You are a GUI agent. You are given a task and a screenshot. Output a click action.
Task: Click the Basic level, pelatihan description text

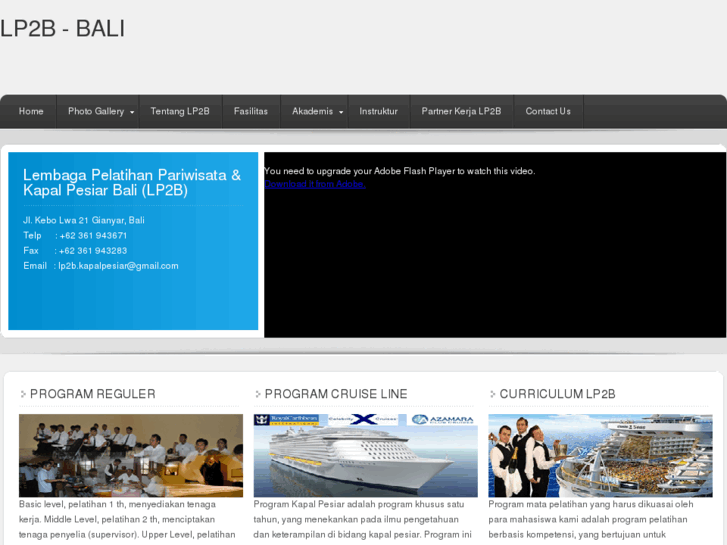(x=128, y=519)
